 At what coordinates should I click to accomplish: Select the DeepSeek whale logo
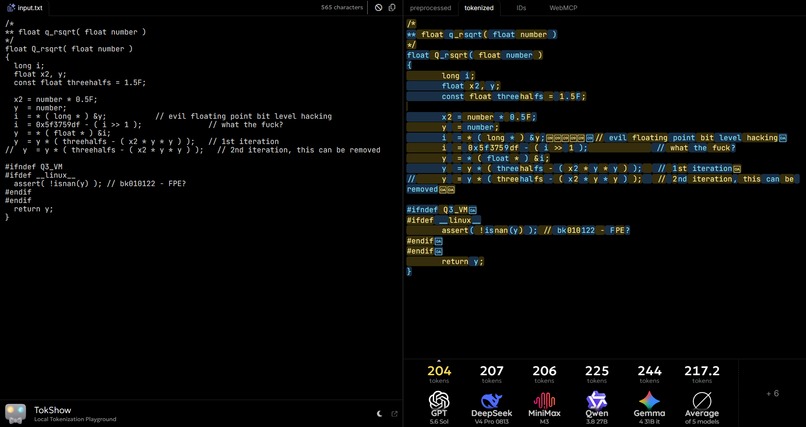point(491,401)
